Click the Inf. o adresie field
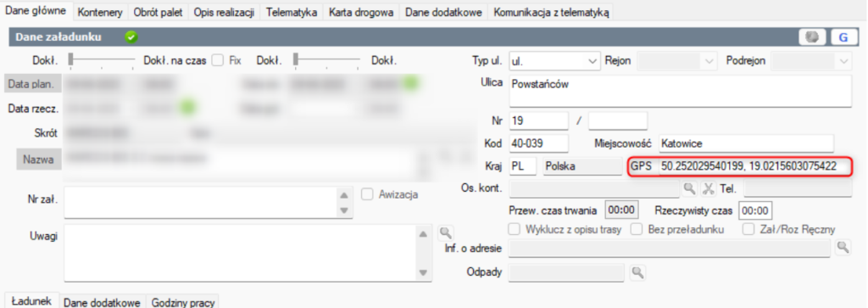 click(x=670, y=248)
